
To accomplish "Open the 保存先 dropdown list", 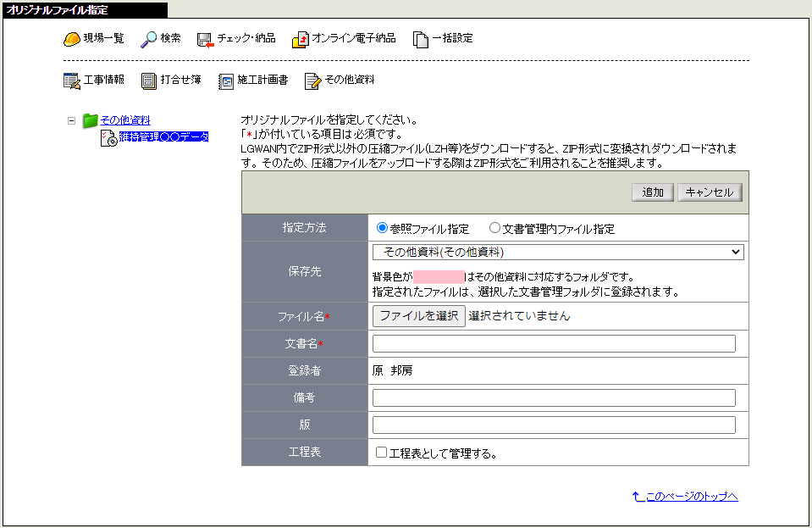I will tap(558, 253).
